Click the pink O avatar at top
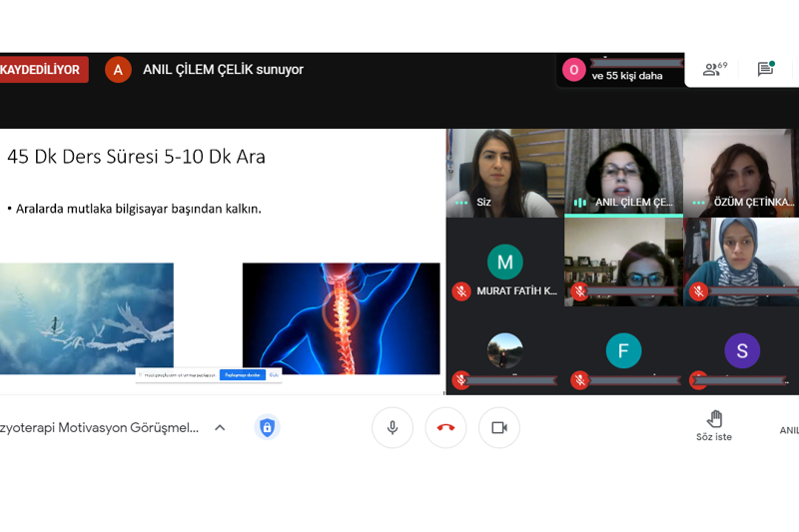This screenshot has width=799, height=532. (x=573, y=70)
